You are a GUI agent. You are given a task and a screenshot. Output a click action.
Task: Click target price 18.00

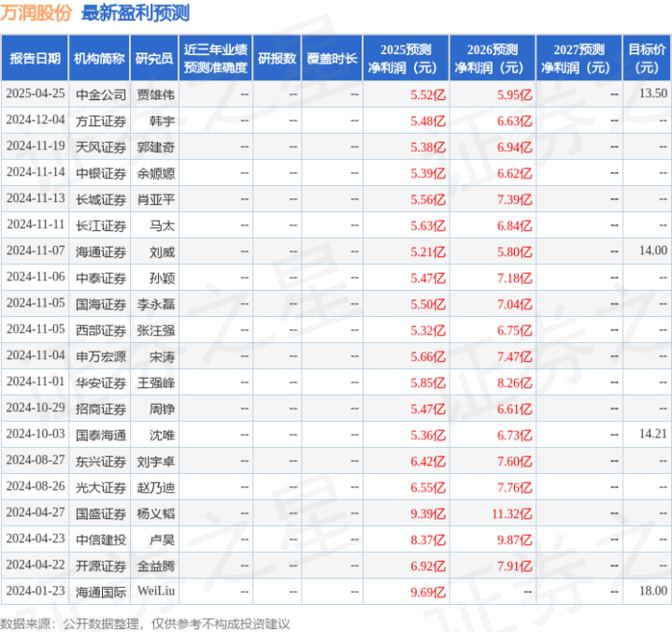click(x=653, y=591)
